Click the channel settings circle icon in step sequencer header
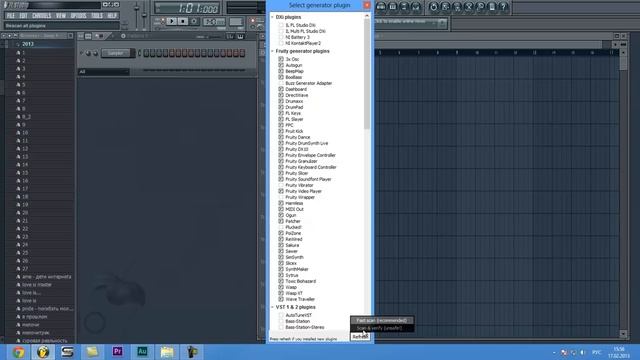Screen dimensions: 640x360 point(123,36)
